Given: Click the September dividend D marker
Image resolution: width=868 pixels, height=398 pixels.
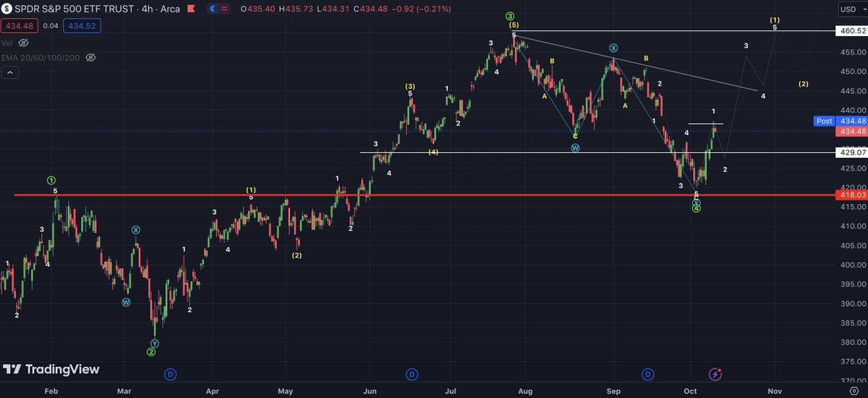Looking at the screenshot, I should click(x=648, y=374).
